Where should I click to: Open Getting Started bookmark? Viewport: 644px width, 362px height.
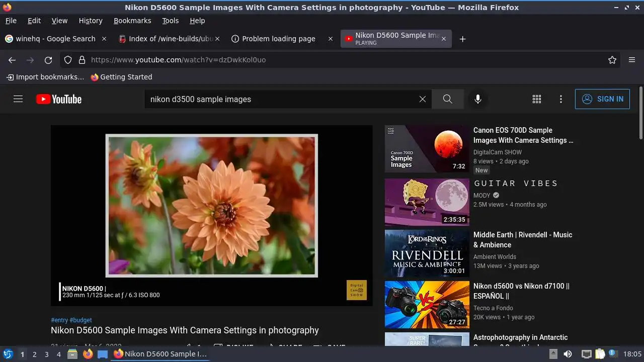point(121,77)
